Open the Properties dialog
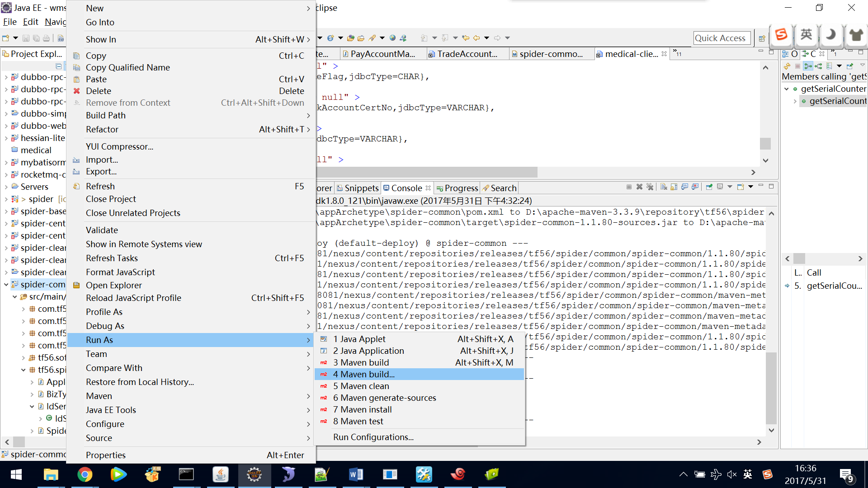This screenshot has height=488, width=868. 105,455
